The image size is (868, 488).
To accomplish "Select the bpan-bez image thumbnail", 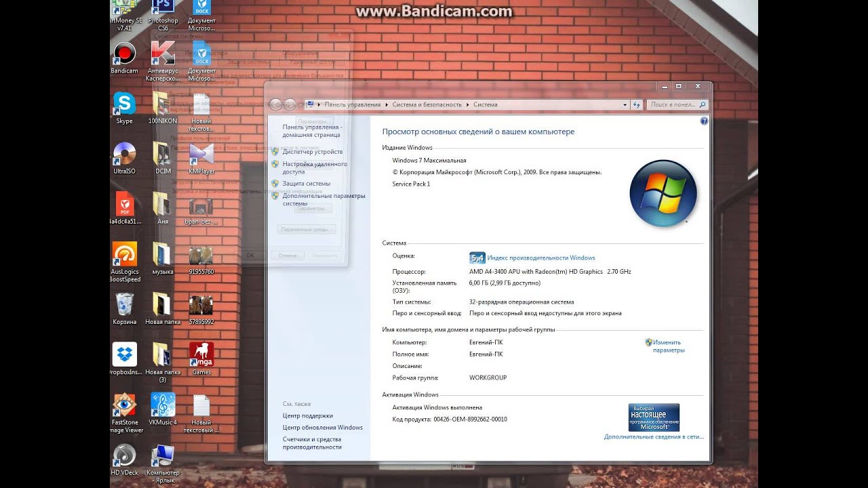I will [201, 209].
